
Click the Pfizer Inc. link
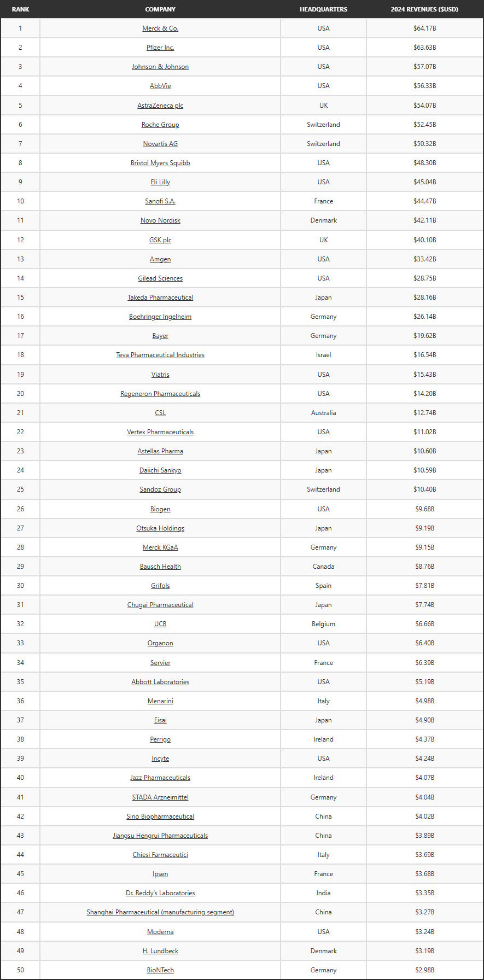[x=160, y=48]
